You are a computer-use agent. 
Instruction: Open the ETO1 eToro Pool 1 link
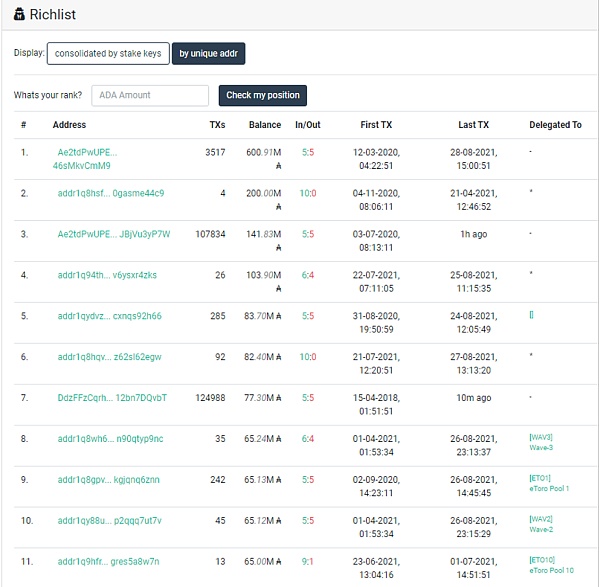coord(548,483)
